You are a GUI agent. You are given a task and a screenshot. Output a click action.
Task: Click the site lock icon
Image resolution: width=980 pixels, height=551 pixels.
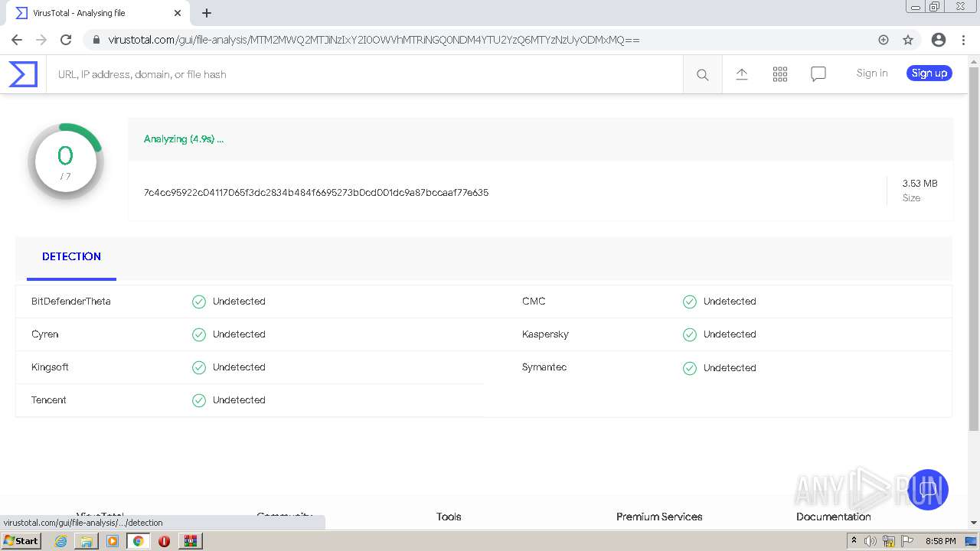pos(96,40)
